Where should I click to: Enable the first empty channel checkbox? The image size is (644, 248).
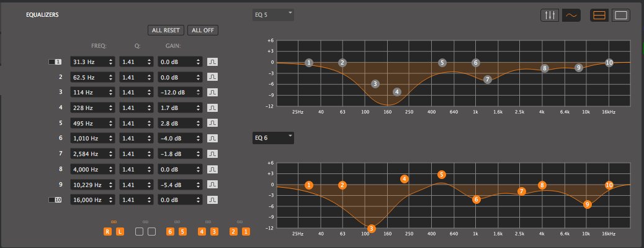139,232
